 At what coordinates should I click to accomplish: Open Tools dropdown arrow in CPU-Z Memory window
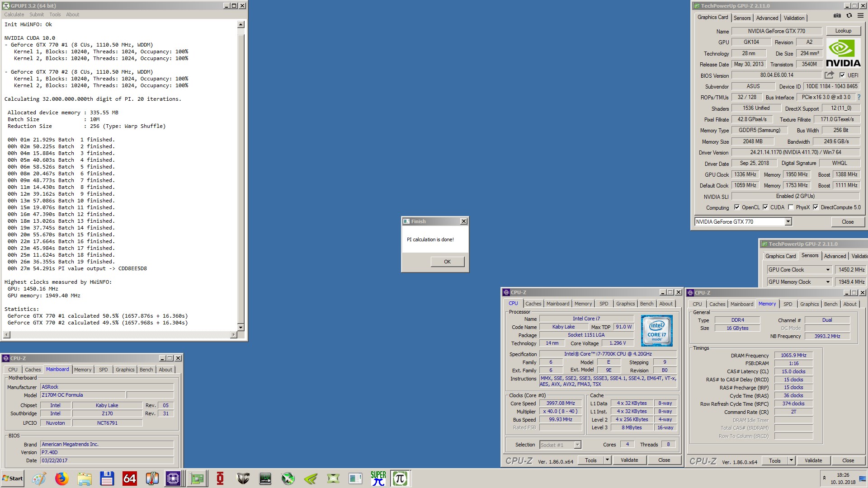pyautogui.click(x=791, y=461)
